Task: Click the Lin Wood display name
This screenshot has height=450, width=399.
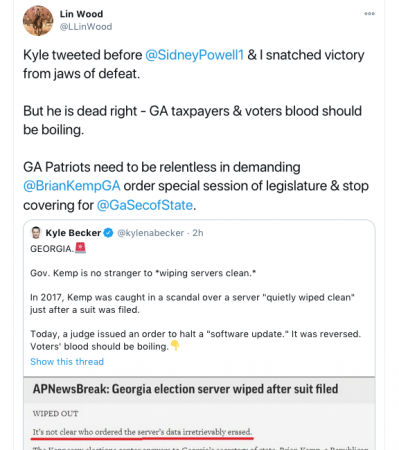Action: (81, 14)
